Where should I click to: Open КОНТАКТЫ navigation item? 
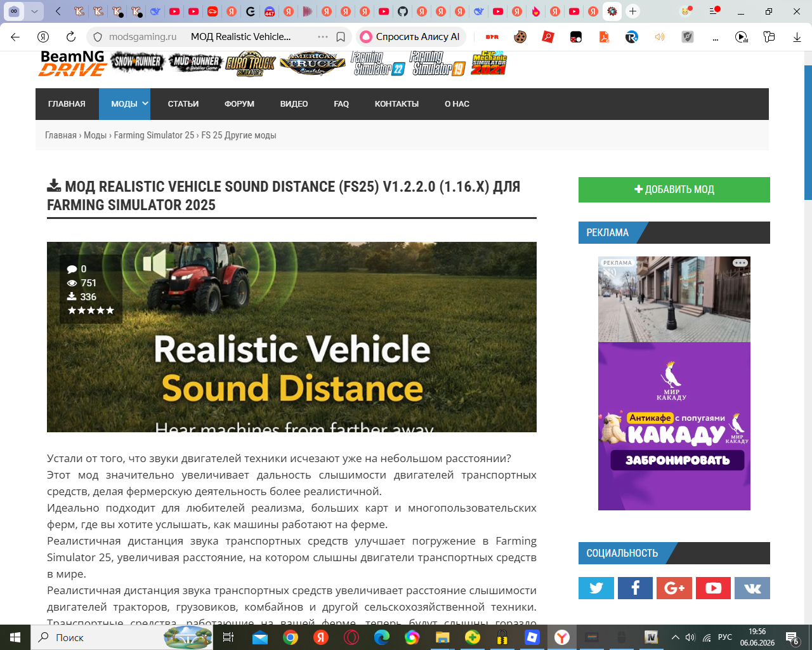[x=396, y=104]
